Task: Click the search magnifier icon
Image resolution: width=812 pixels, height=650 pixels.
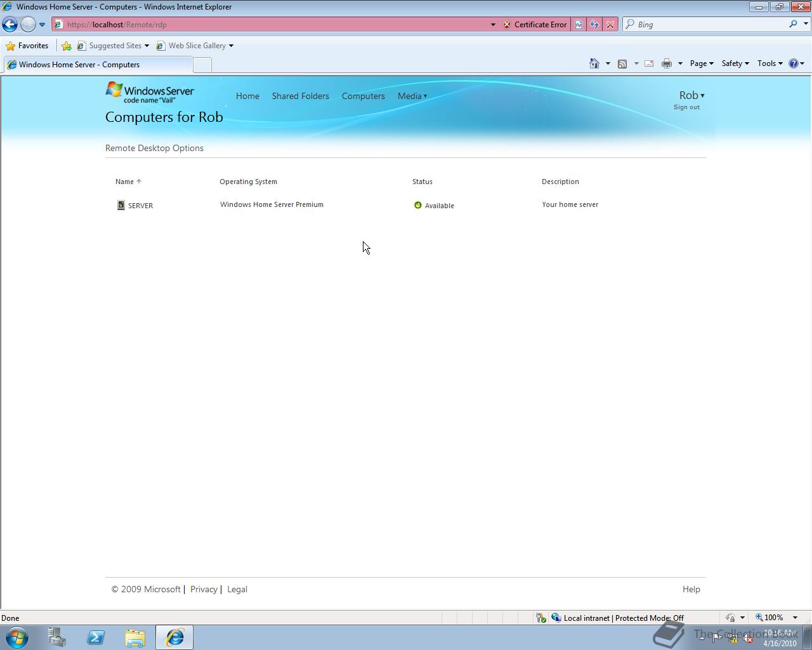Action: 793,24
